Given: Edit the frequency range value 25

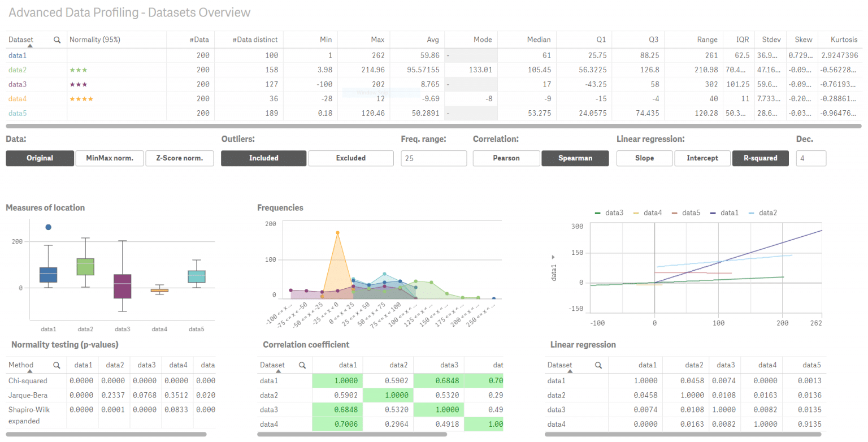Looking at the screenshot, I should click(x=433, y=158).
